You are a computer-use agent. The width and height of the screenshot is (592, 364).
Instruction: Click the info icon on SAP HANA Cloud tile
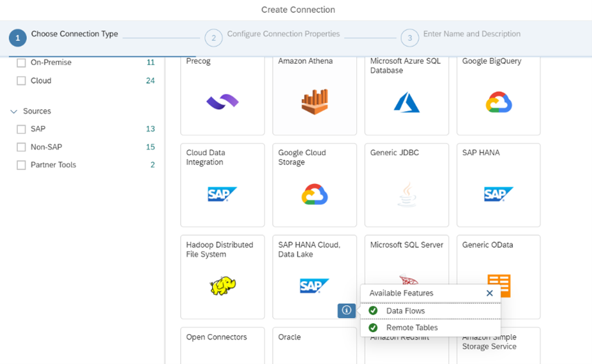[x=346, y=310]
